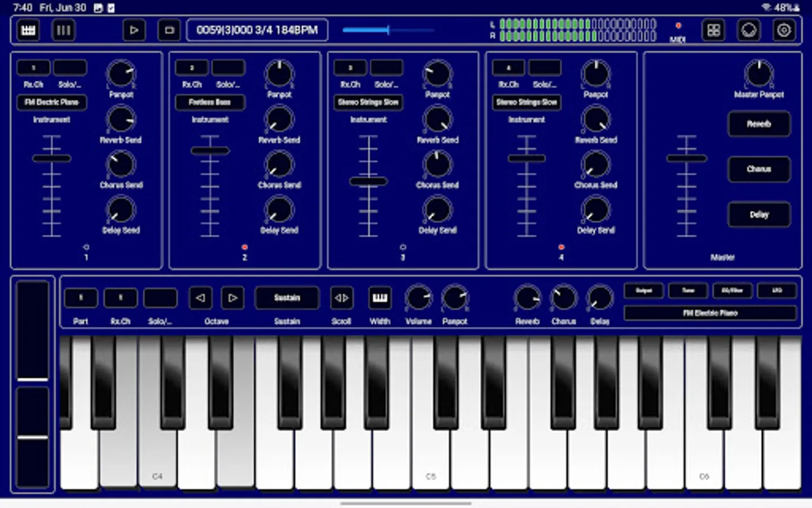Click channel 2 Delay Send knob
This screenshot has width=812, height=508.
coord(279,210)
